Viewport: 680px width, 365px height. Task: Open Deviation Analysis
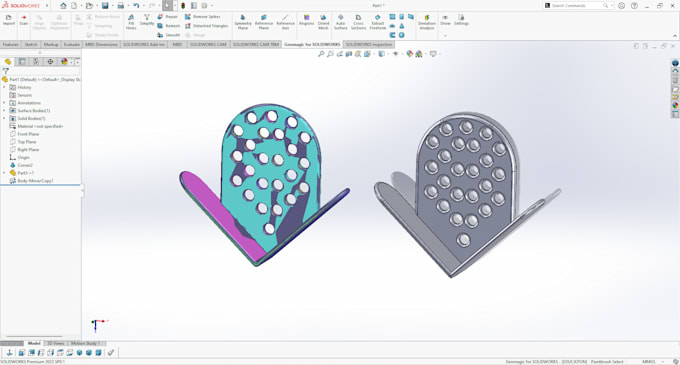[x=427, y=22]
